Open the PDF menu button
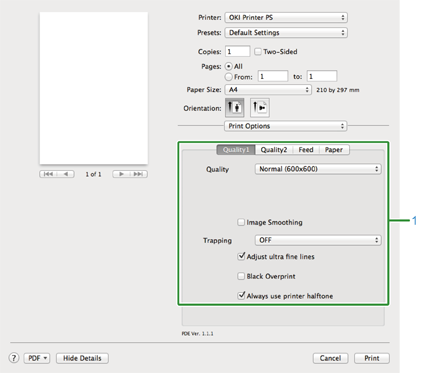This screenshot has width=438, height=373. click(37, 358)
